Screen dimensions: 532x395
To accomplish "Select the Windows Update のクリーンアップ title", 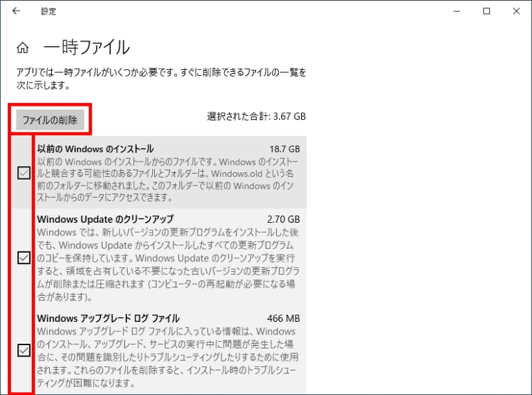I will point(105,219).
